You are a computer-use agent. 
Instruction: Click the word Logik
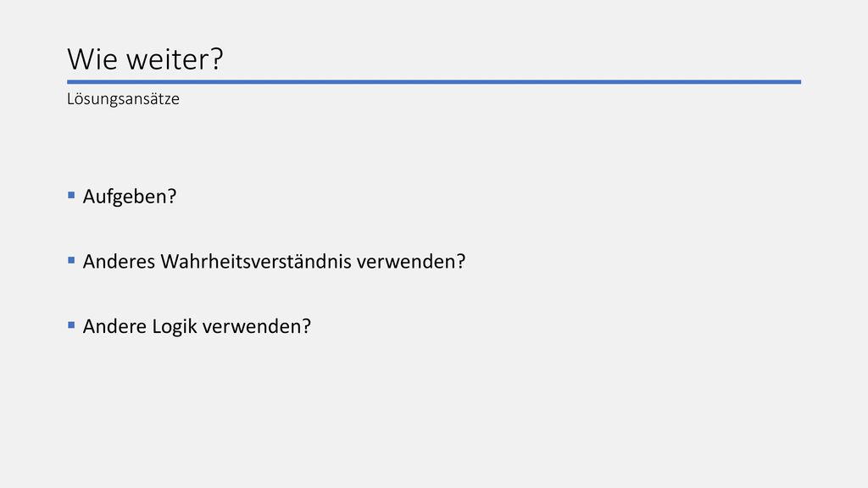175,327
